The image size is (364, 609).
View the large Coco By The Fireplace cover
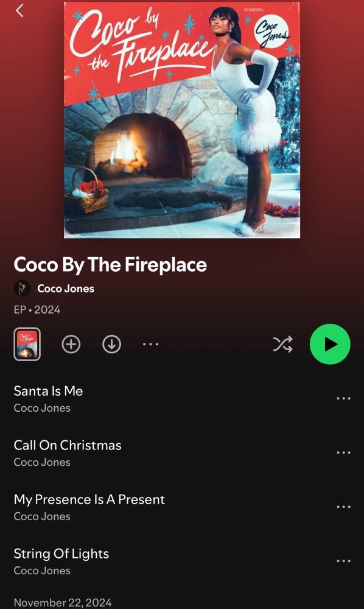[x=182, y=119]
